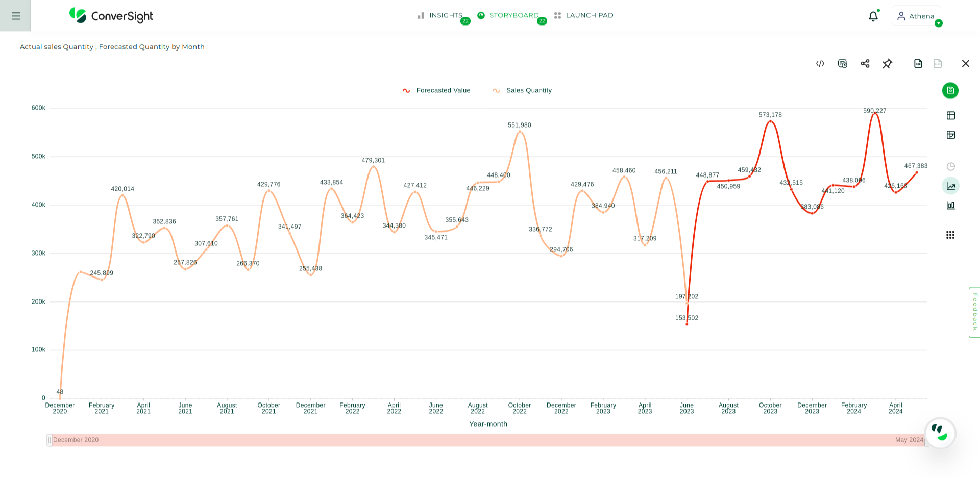The height and width of the screenshot is (478, 980).
Task: Open the pie chart visualization option
Action: pyautogui.click(x=950, y=166)
